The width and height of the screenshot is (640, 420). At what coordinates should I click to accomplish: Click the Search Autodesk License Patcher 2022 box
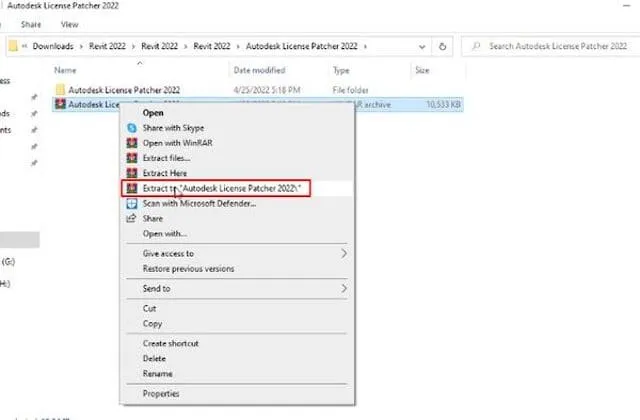[x=551, y=46]
